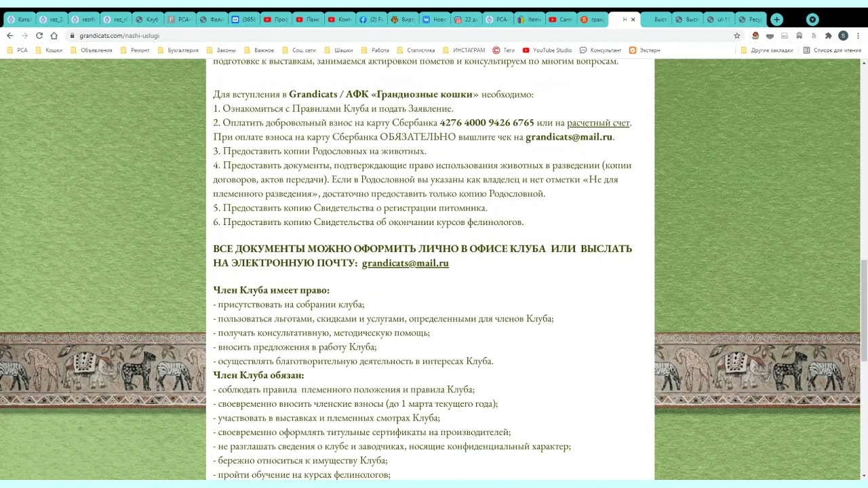This screenshot has height=488, width=868.
Task: Follow the расчетный счет link
Action: click(x=598, y=123)
